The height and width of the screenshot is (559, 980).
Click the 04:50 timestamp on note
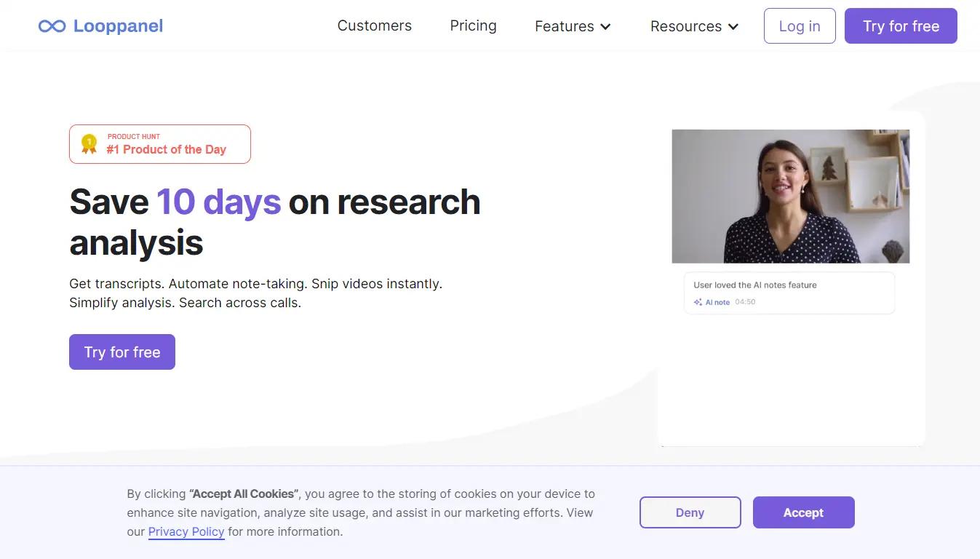coord(745,302)
